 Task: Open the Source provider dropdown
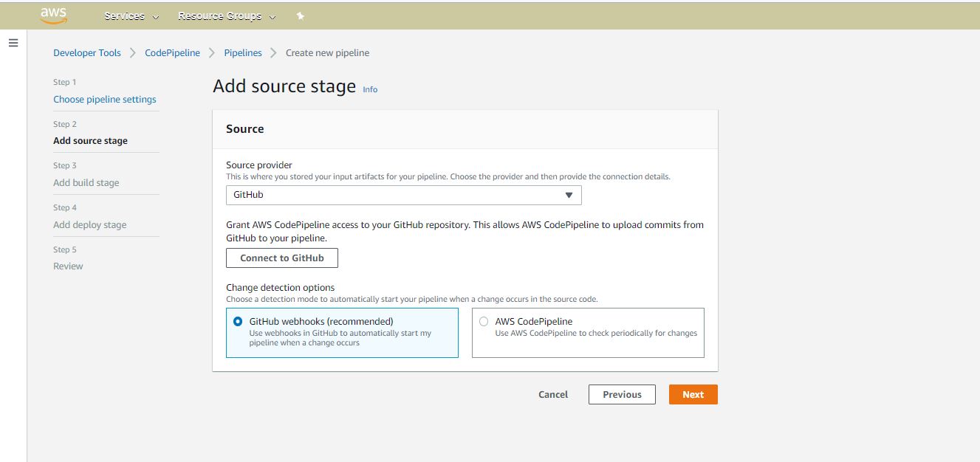coord(403,194)
